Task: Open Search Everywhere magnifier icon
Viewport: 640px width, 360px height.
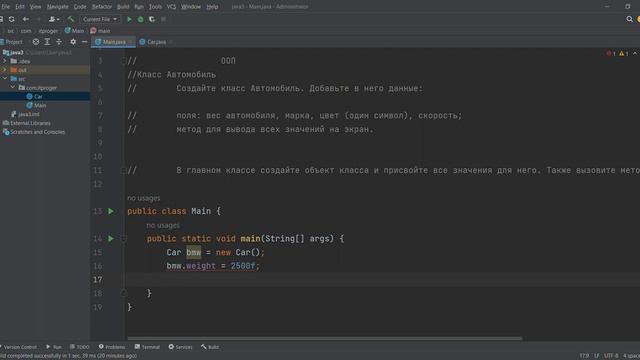Action: (x=629, y=19)
